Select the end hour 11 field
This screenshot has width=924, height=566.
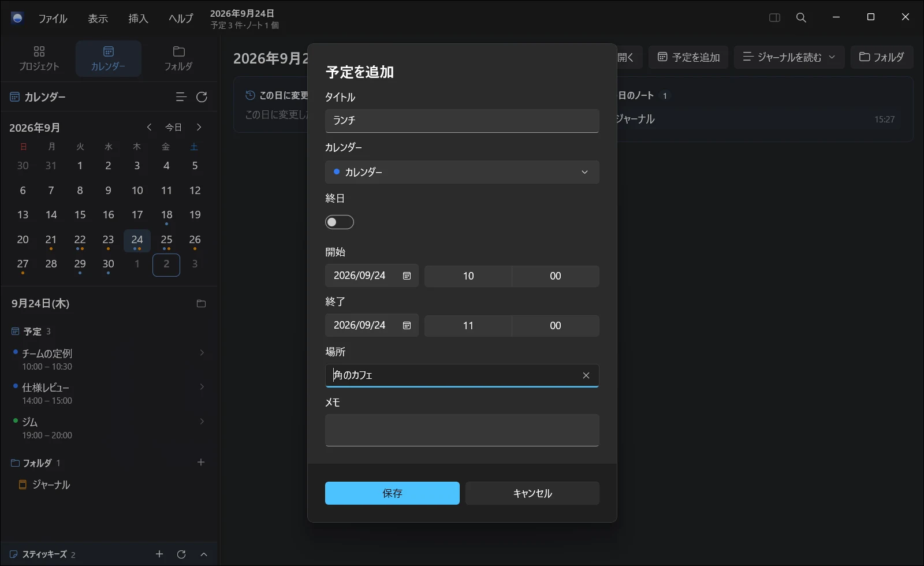click(x=468, y=326)
